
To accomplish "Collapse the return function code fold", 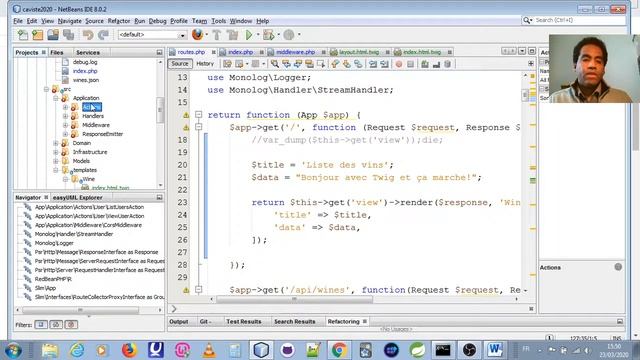I will [198, 115].
